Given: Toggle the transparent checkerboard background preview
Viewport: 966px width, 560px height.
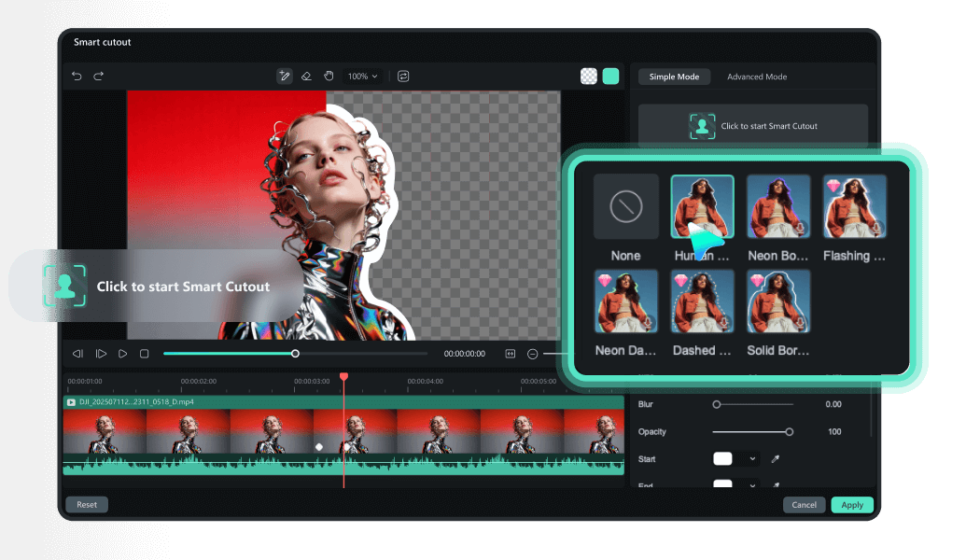Looking at the screenshot, I should tap(589, 77).
